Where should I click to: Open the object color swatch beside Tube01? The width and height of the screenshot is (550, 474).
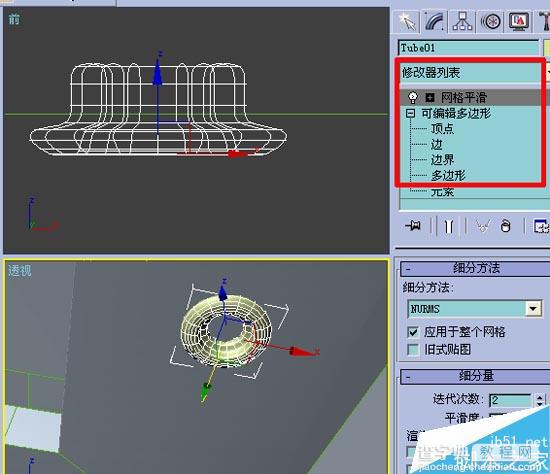(x=546, y=48)
